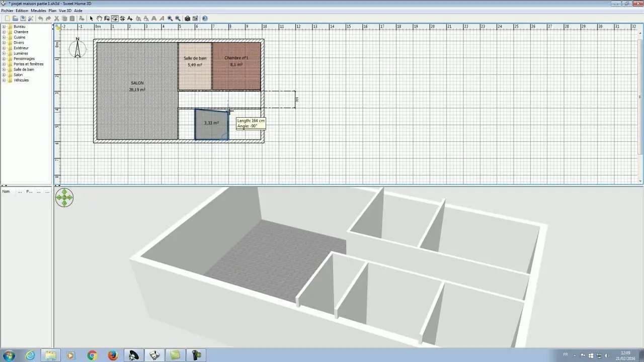Sort furniture by the Nom column header
The image size is (644, 362).
pyautogui.click(x=6, y=192)
